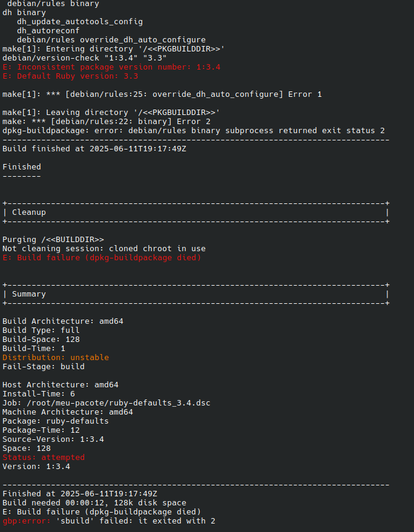This screenshot has height=532, width=414.
Task: Click the 'Cleanup' section header text
Action: tap(28, 212)
